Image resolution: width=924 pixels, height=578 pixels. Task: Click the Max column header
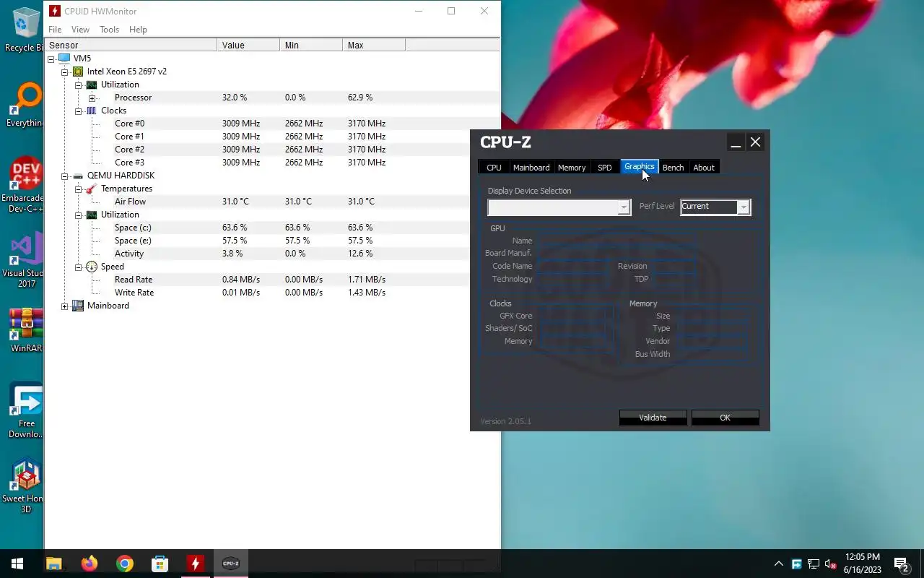click(374, 45)
